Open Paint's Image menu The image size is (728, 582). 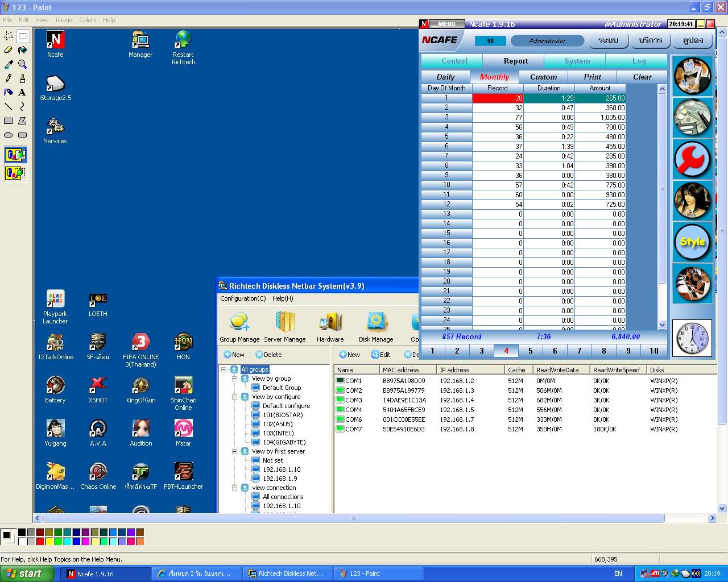coord(64,20)
